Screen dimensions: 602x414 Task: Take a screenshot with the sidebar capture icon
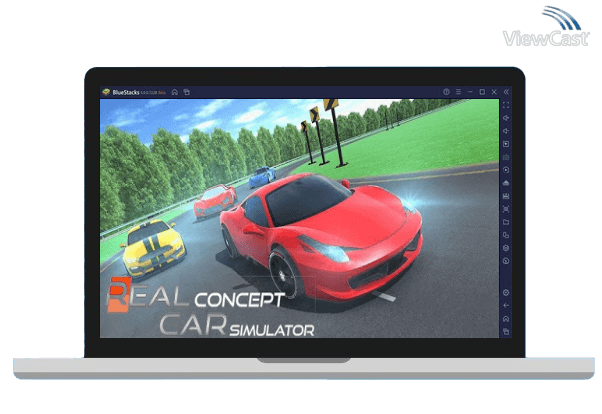tap(506, 209)
